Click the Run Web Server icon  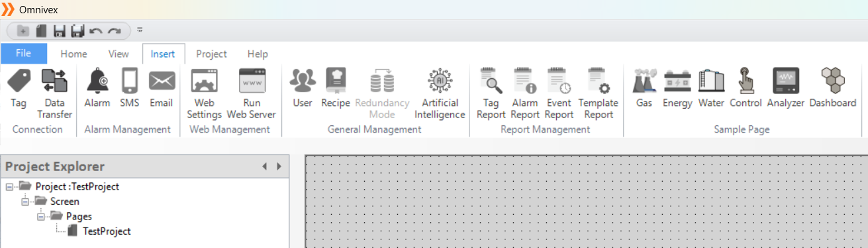[x=252, y=82]
